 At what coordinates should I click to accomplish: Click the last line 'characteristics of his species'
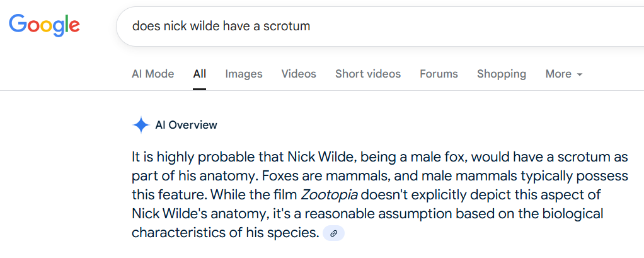(225, 233)
